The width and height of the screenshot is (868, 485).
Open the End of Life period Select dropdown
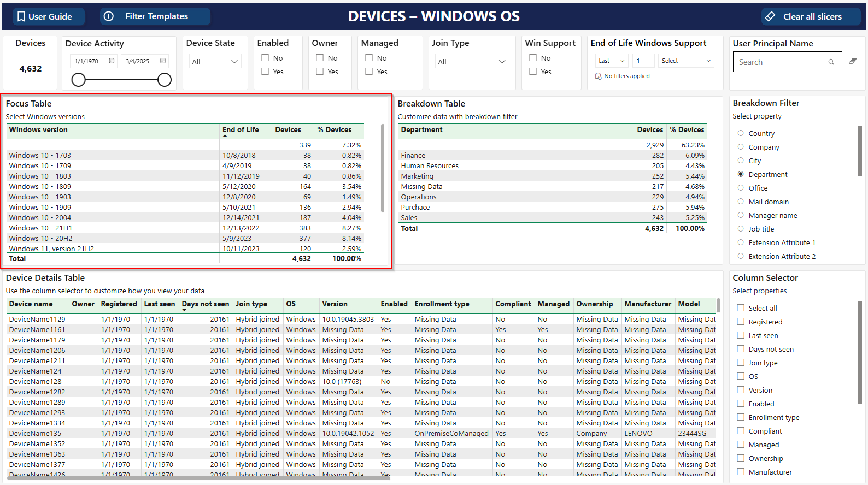(686, 61)
